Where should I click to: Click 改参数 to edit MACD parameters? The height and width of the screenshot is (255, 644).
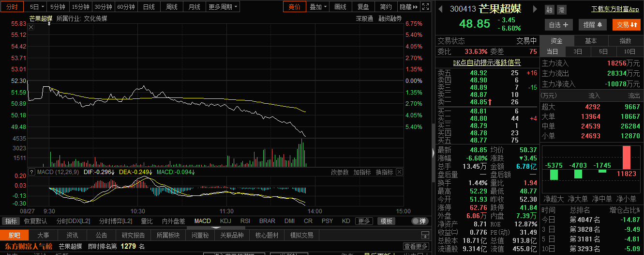coord(340,172)
